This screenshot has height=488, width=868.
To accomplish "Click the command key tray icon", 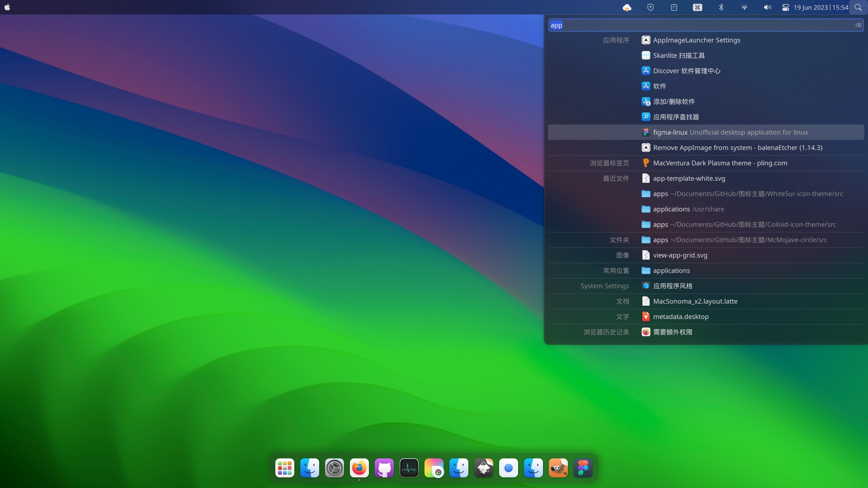I will (698, 7).
